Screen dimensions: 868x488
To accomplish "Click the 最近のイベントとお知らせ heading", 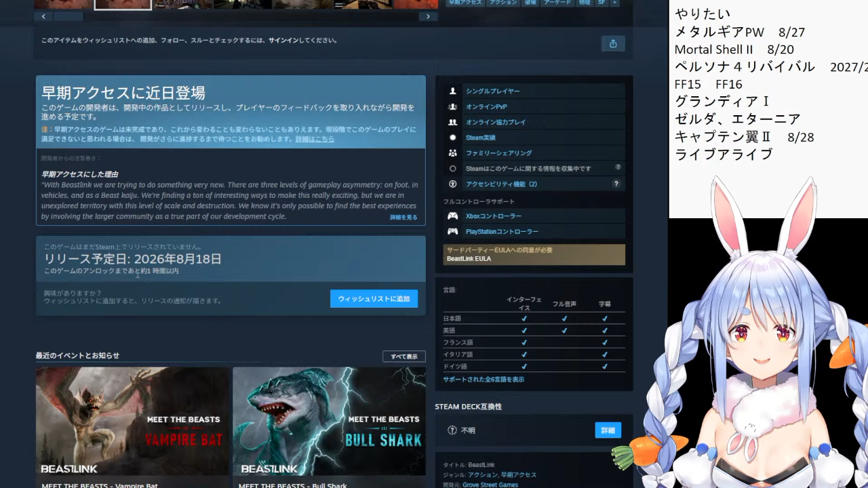I will [x=77, y=356].
